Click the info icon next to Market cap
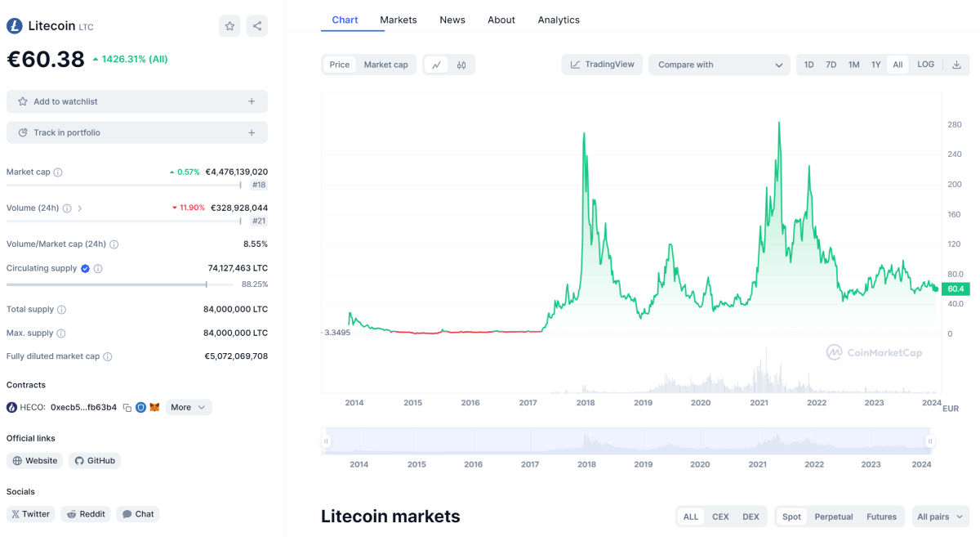 pos(58,172)
